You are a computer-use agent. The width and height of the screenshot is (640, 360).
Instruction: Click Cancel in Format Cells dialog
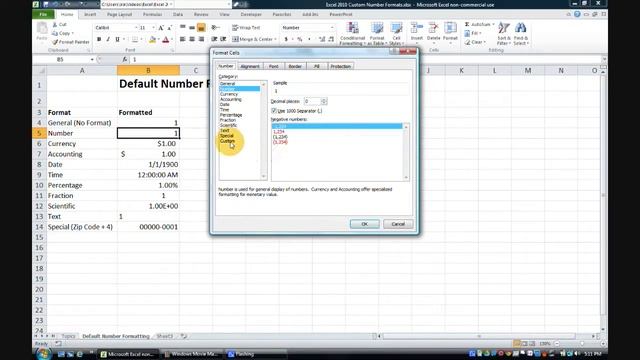tap(398, 224)
